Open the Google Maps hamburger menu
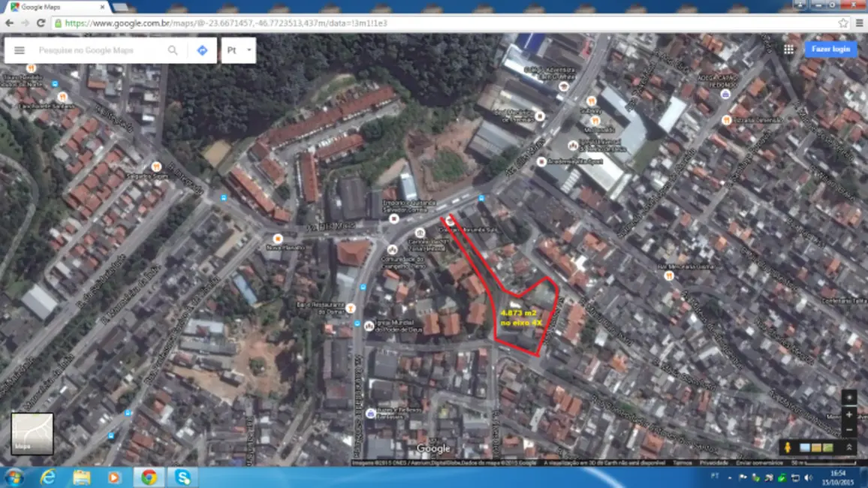Screen dimensions: 868x488 click(x=19, y=50)
